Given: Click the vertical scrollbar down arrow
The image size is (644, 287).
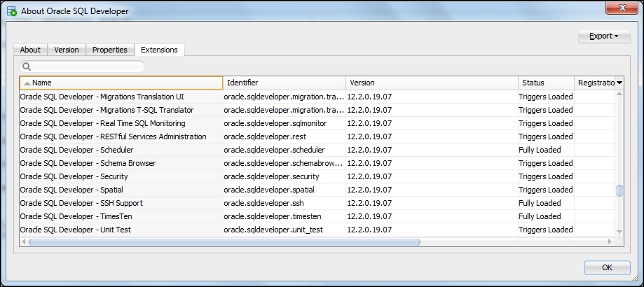Looking at the screenshot, I should pyautogui.click(x=619, y=232).
